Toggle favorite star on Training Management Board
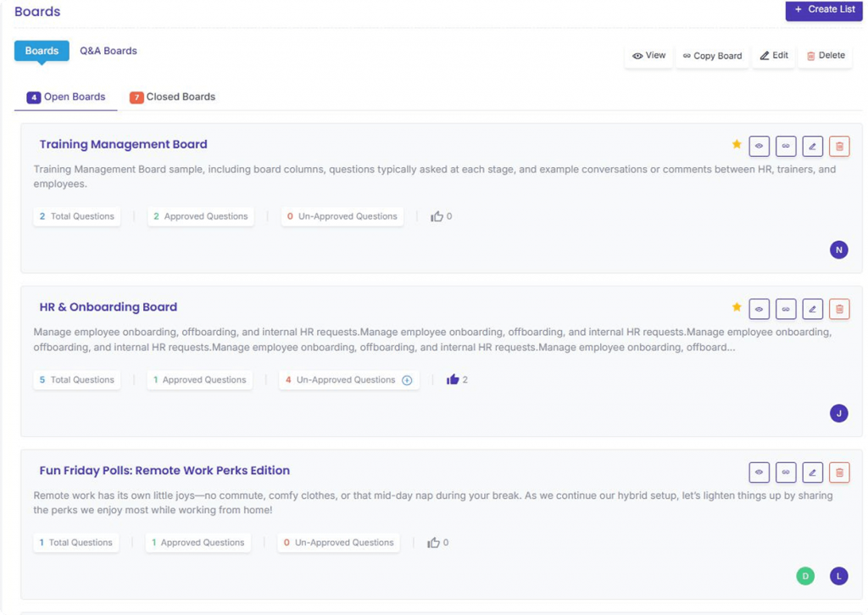 click(737, 144)
